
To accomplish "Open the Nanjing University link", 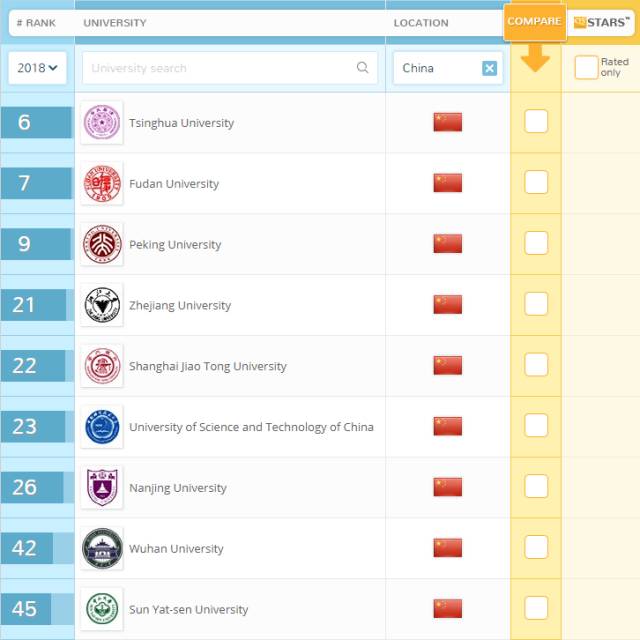I will pos(178,488).
